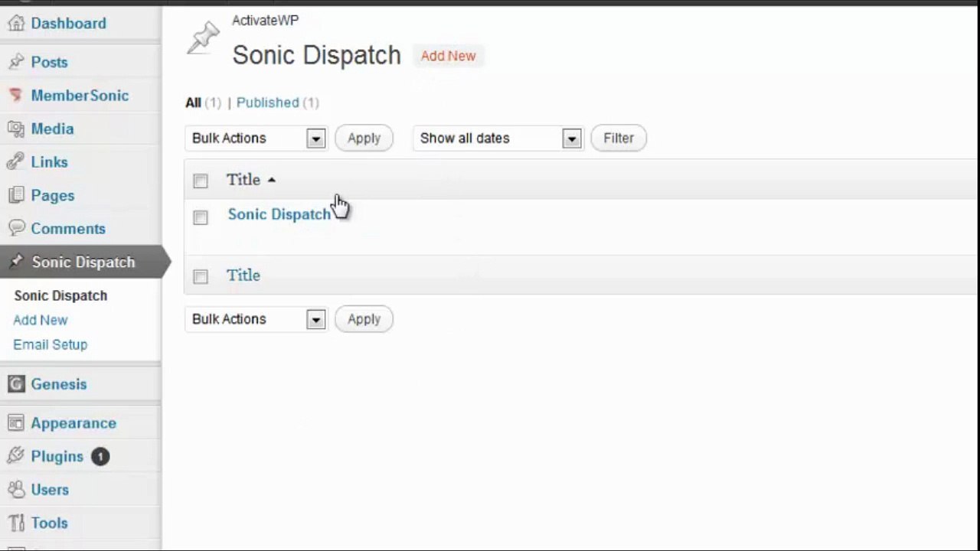Tick the select-all checkbox in bottom Title footer
This screenshot has width=980, height=551.
[x=201, y=276]
